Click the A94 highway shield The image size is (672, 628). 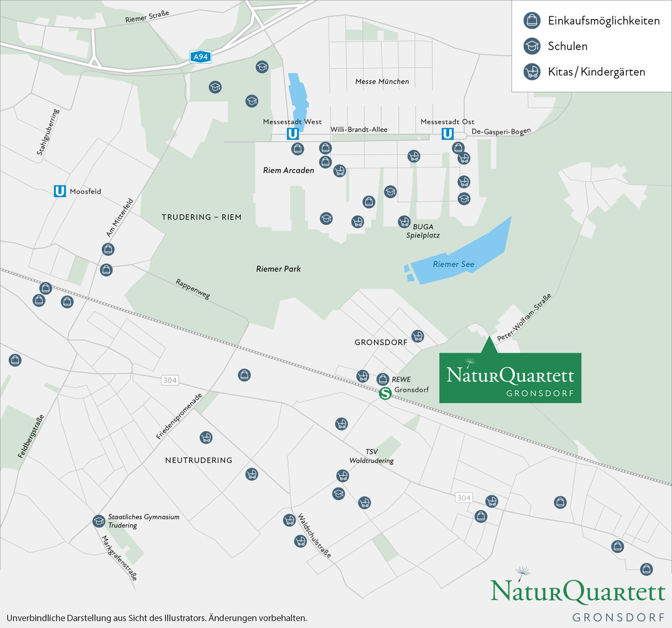coord(200,57)
